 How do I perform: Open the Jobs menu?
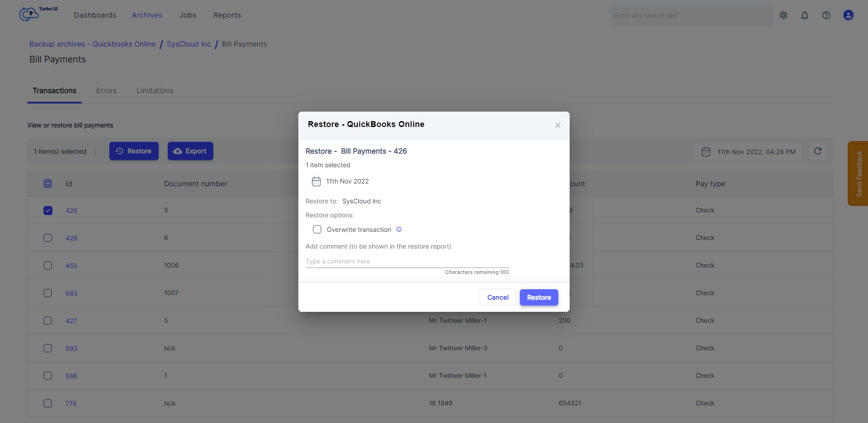[x=188, y=15]
